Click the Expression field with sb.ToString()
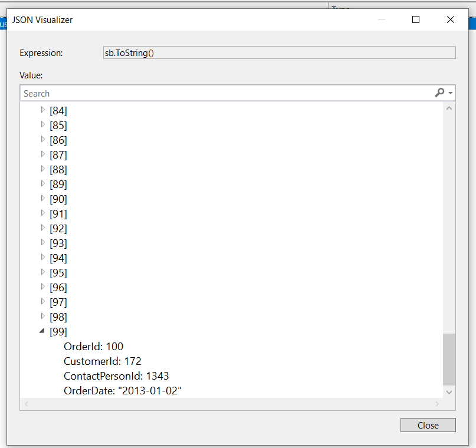This screenshot has width=476, height=448. click(279, 53)
